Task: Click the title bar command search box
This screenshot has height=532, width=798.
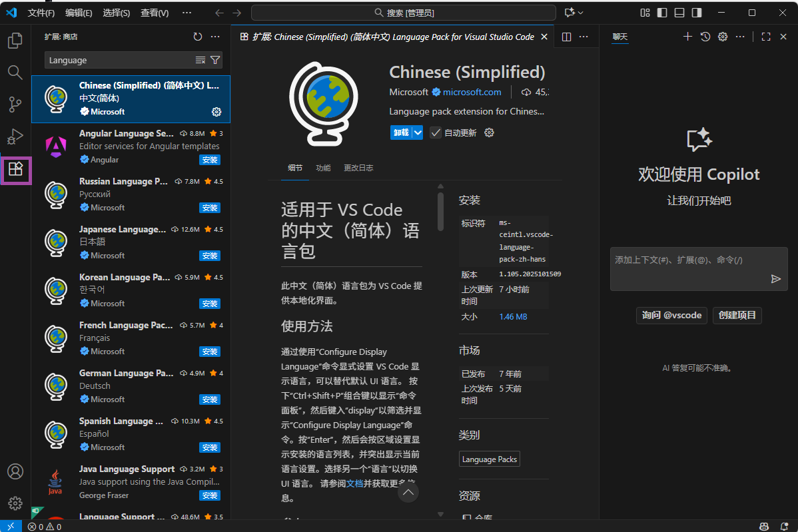Action: pos(404,13)
